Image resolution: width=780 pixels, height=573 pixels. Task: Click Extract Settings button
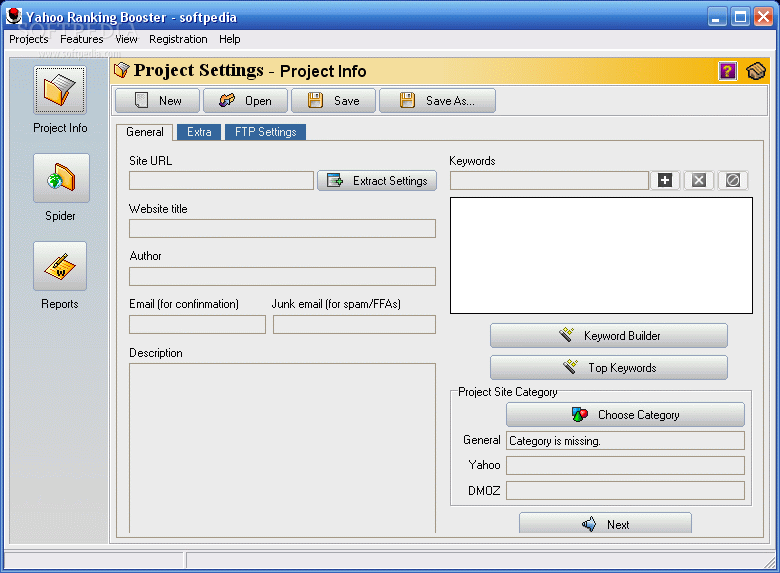pos(377,181)
